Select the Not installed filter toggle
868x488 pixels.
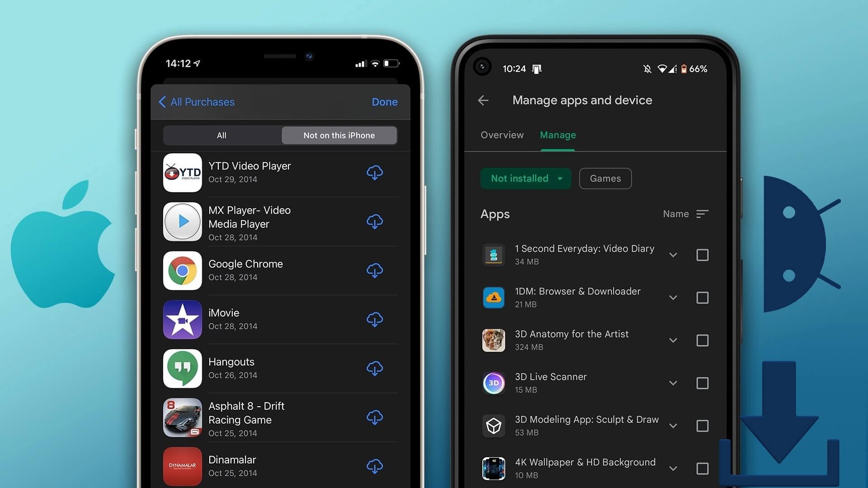[x=526, y=178]
